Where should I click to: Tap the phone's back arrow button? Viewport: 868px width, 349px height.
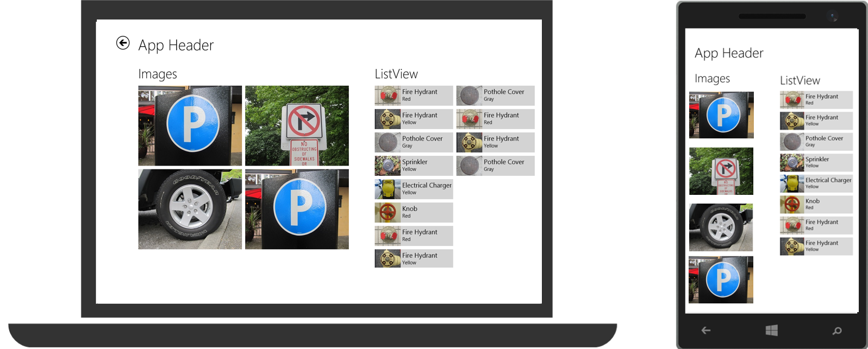[x=705, y=330]
